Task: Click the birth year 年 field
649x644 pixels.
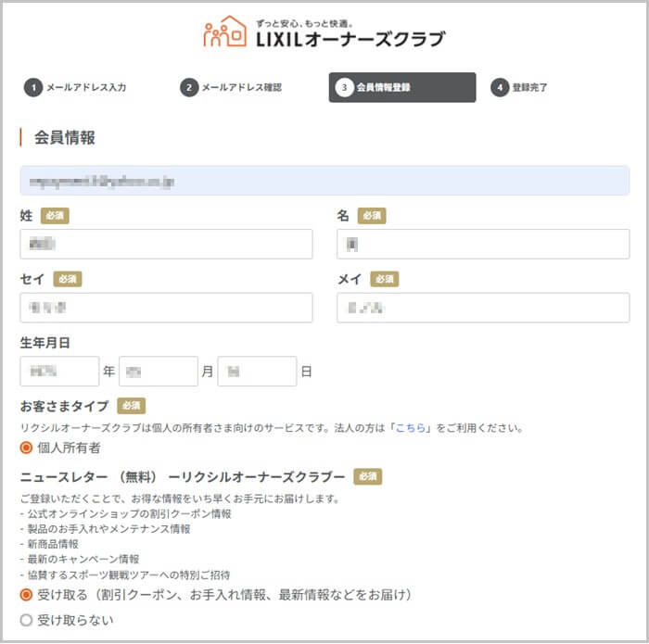Action: [x=59, y=372]
